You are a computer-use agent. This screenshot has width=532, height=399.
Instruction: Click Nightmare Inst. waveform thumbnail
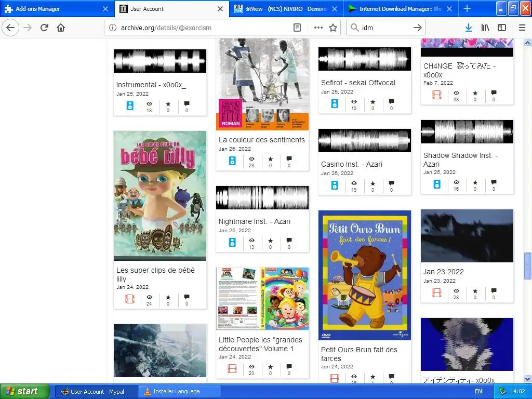click(x=262, y=197)
